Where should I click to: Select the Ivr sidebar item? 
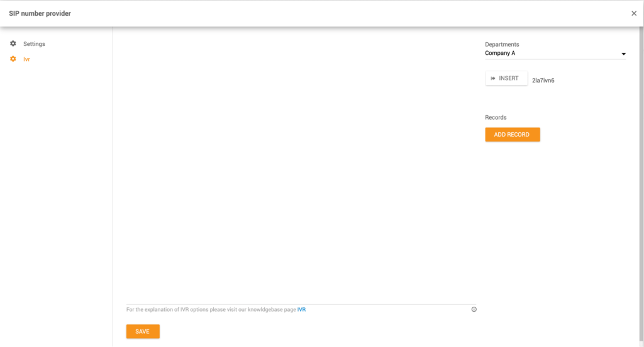pos(26,59)
